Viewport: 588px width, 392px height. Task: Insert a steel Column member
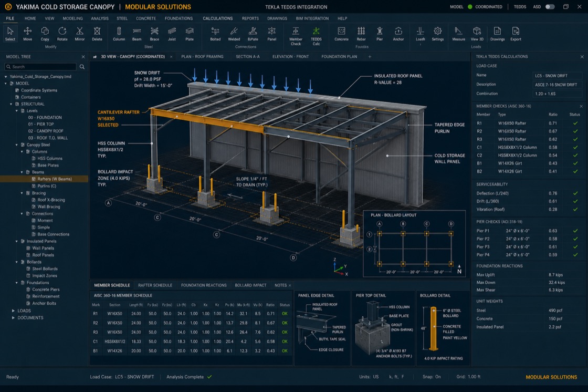point(119,34)
